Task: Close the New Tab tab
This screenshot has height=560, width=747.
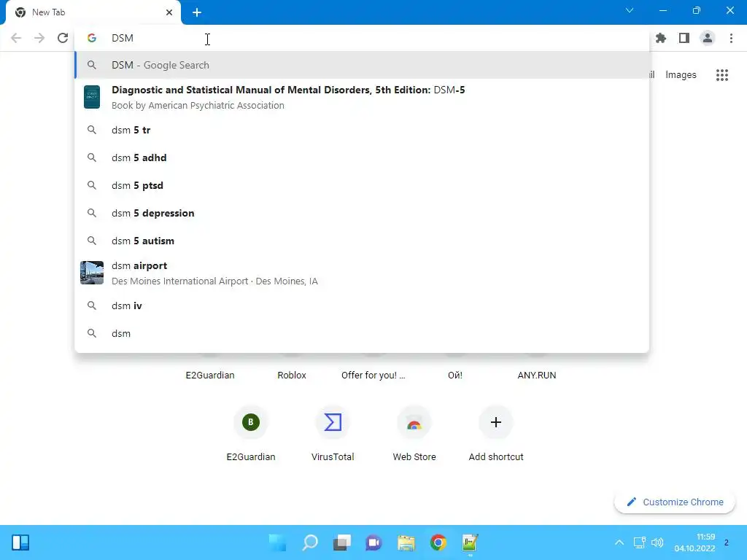Action: click(x=169, y=12)
